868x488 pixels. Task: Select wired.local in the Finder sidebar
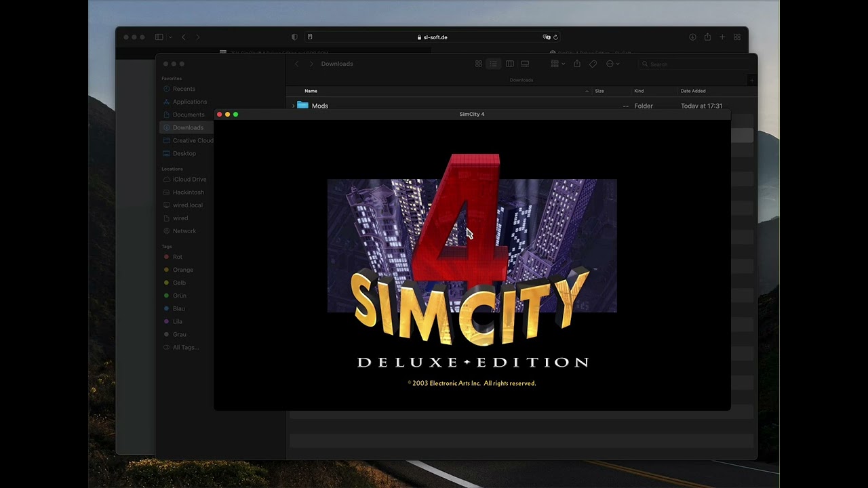[x=187, y=205]
